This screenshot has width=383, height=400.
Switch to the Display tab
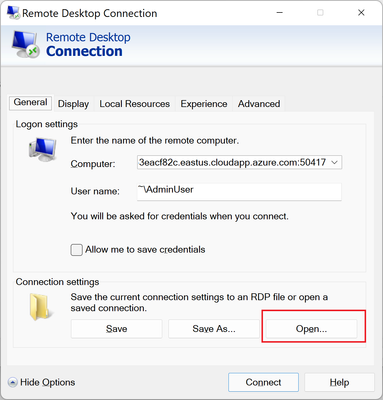73,104
